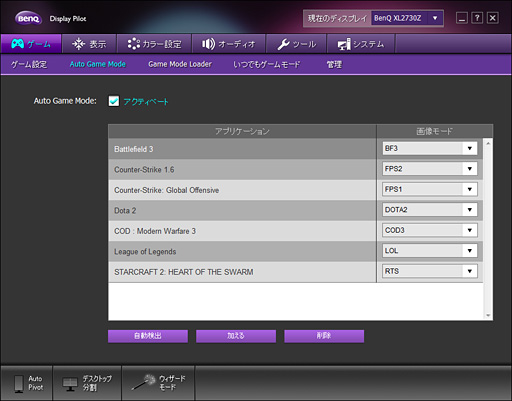Click the monitor icon for システム
The height and width of the screenshot is (401, 512).
click(344, 44)
